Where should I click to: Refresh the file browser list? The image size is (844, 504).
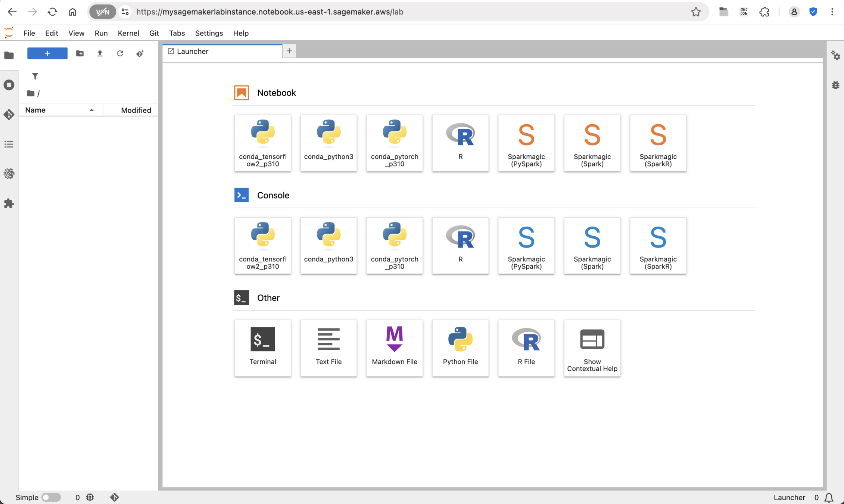pyautogui.click(x=120, y=53)
